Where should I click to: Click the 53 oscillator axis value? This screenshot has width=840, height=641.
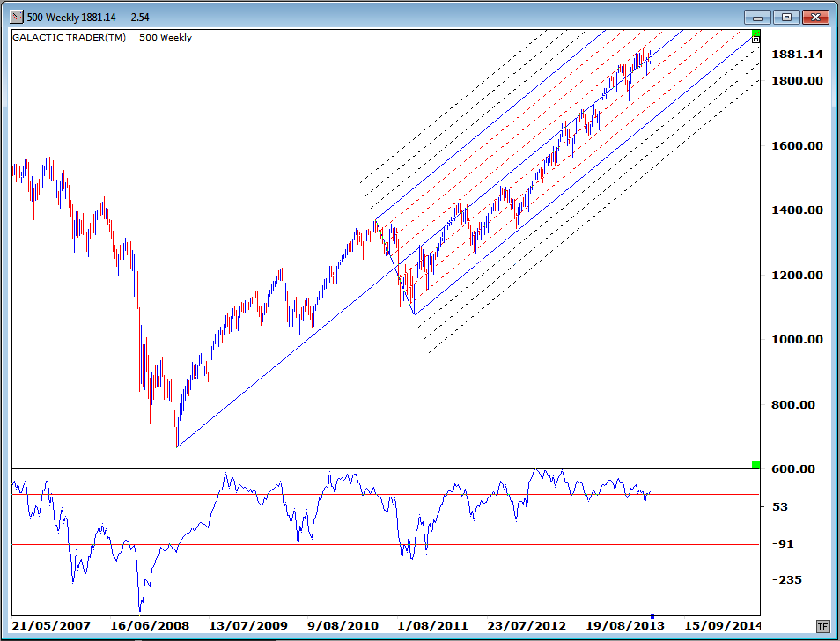pos(779,506)
